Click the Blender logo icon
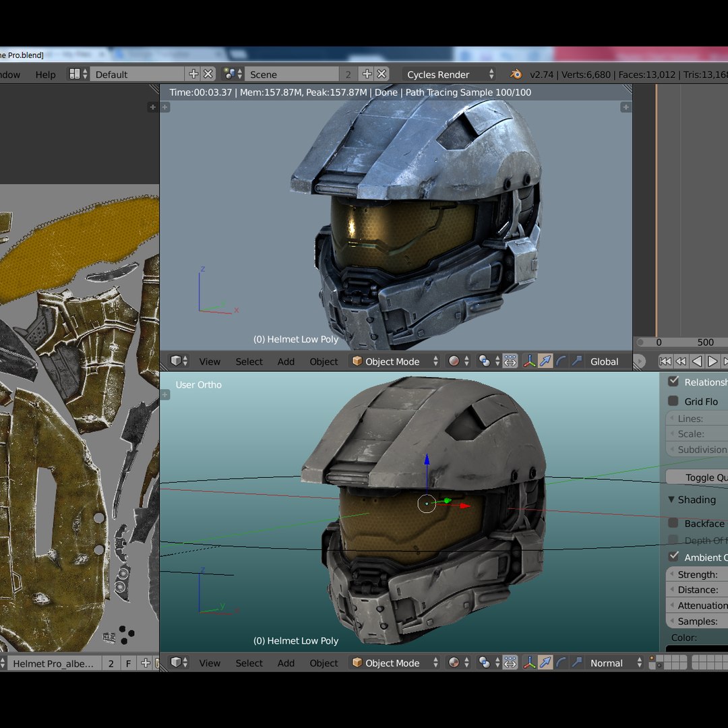Image resolution: width=728 pixels, height=728 pixels. click(x=516, y=74)
